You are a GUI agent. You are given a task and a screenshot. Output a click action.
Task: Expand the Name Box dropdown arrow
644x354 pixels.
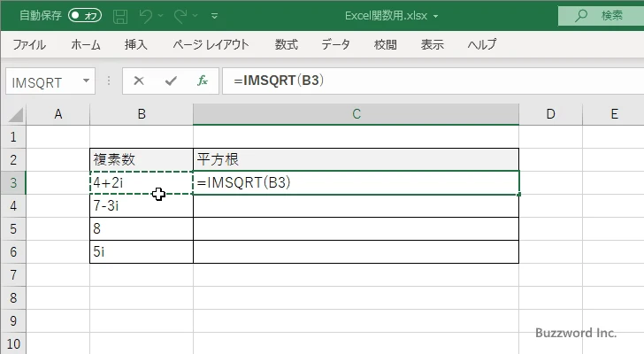click(87, 81)
